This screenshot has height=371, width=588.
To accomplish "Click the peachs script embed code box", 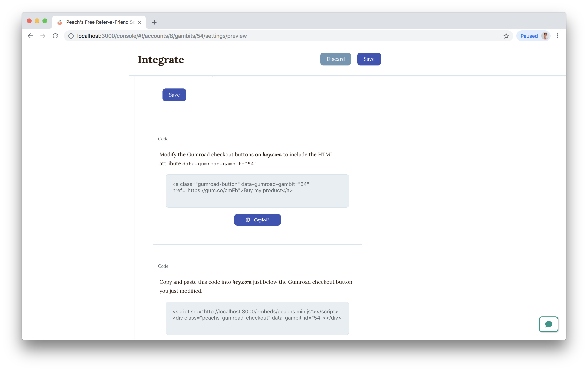I will [257, 318].
